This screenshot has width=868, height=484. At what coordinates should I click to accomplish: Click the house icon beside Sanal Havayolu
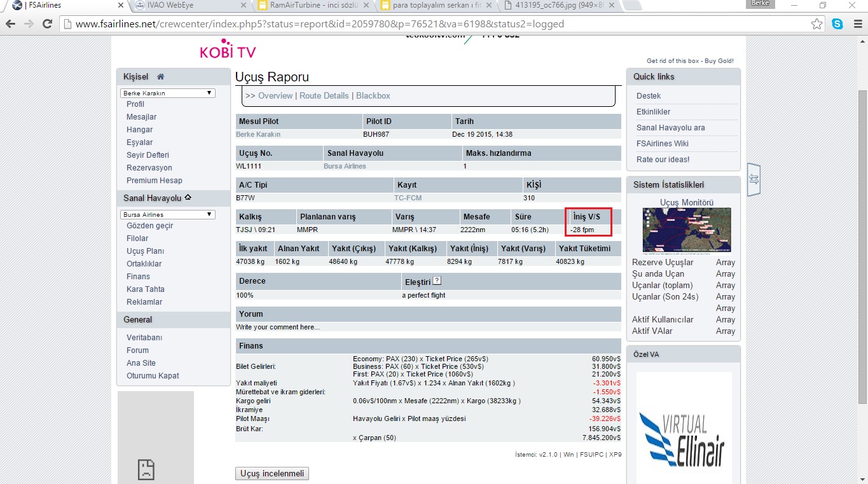[x=188, y=197]
